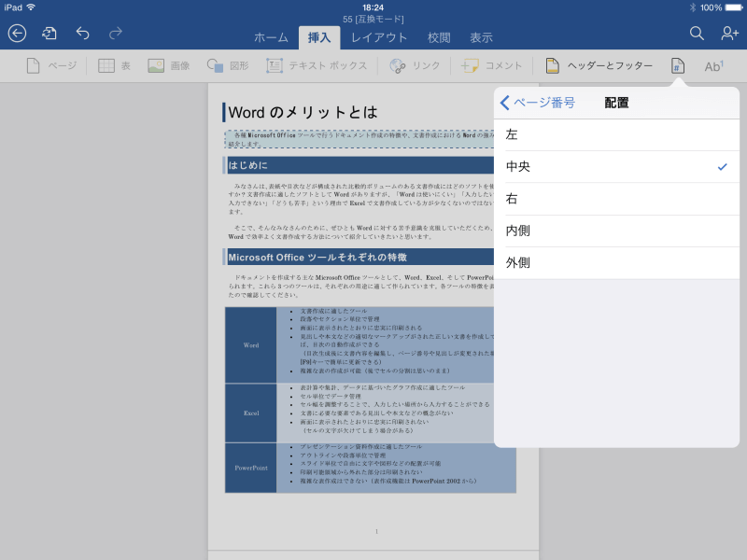The width and height of the screenshot is (747, 560).
Task: Switch to the レイアウト tab
Action: 379,37
